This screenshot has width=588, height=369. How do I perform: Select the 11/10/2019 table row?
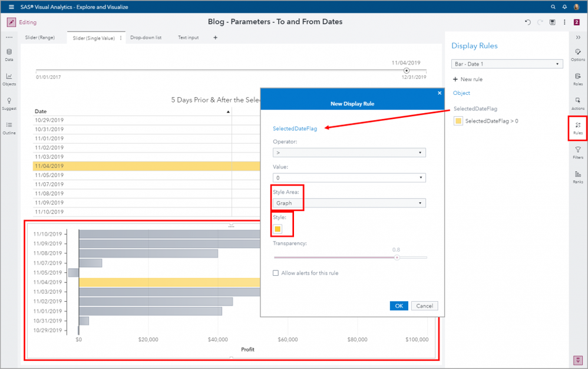[146, 212]
